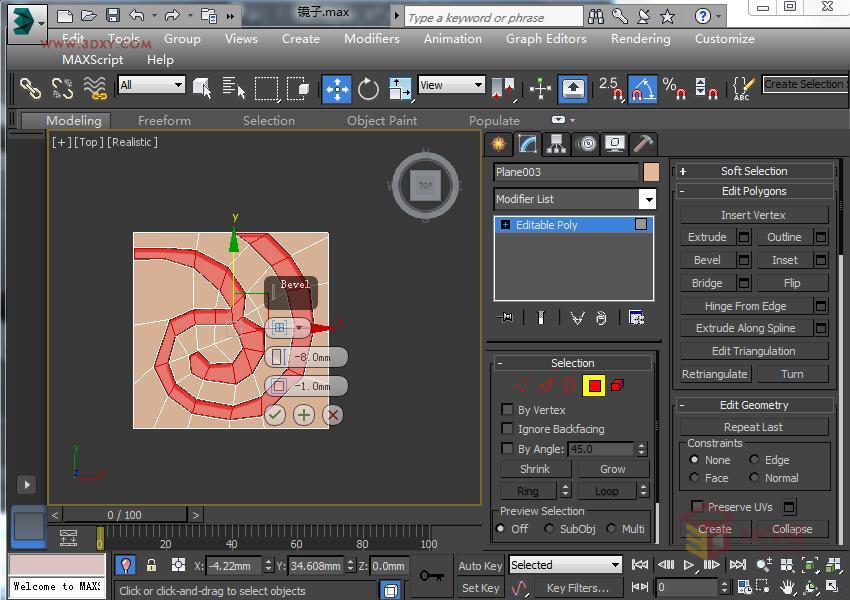Enable the Ignore Backfacing checkbox
The image size is (850, 600).
point(509,429)
